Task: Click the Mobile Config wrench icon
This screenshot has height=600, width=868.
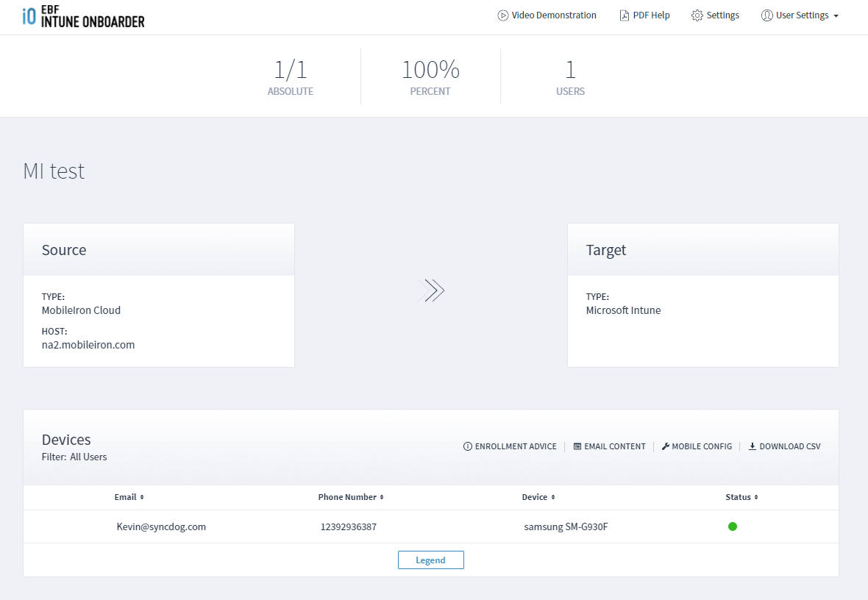Action: click(666, 446)
